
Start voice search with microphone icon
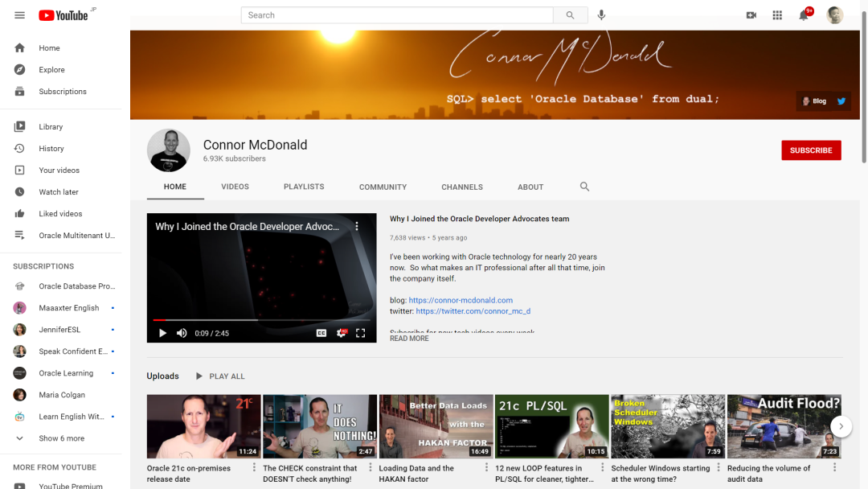pos(601,15)
